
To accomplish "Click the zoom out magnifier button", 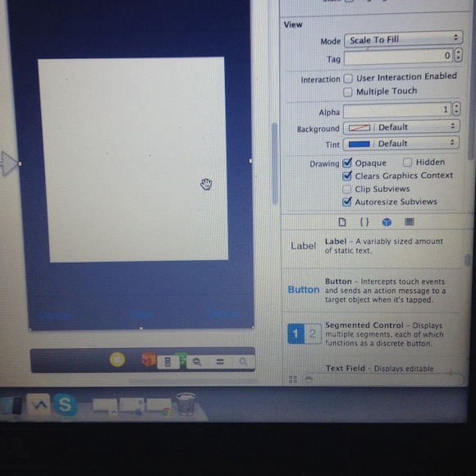I will pyautogui.click(x=197, y=362).
